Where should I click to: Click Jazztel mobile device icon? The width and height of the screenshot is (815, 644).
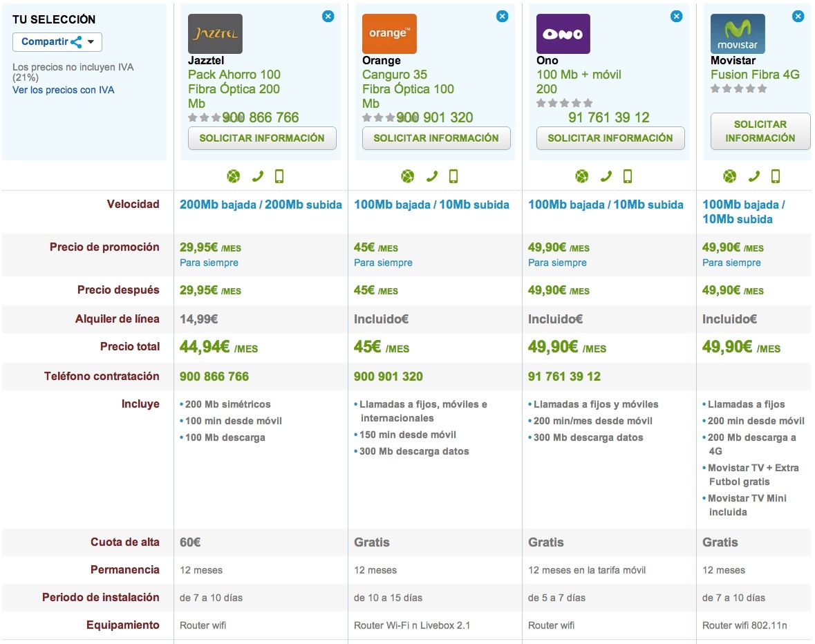click(x=279, y=177)
